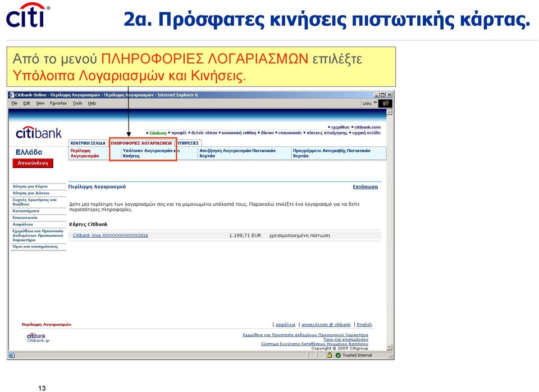The image size is (539, 392).
Task: Open the προφίλ link
Action: pos(179,133)
